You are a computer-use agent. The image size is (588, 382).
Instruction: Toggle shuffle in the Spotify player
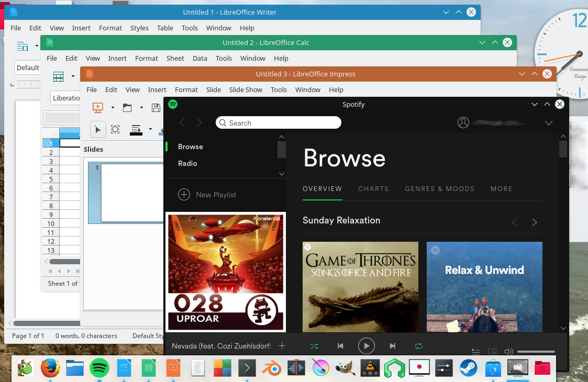point(314,346)
